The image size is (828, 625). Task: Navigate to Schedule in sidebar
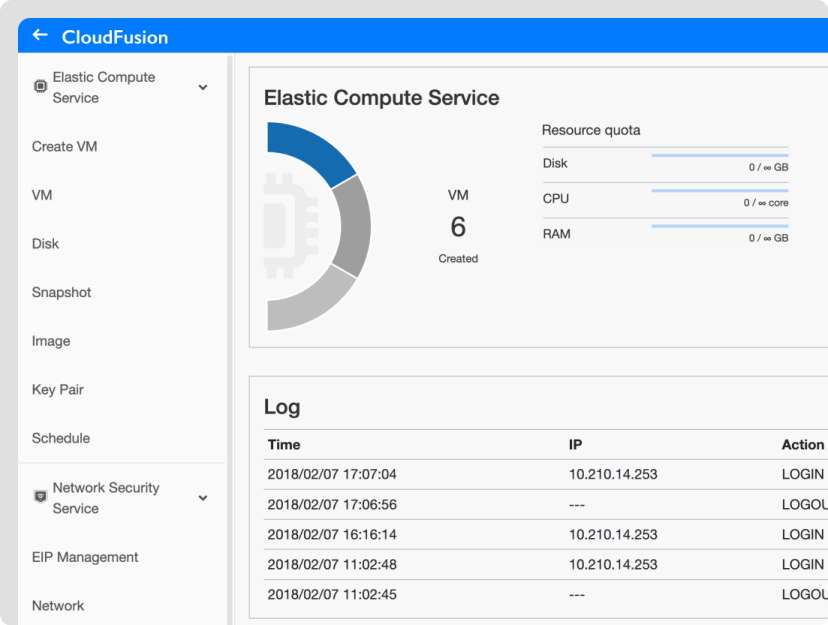[61, 438]
